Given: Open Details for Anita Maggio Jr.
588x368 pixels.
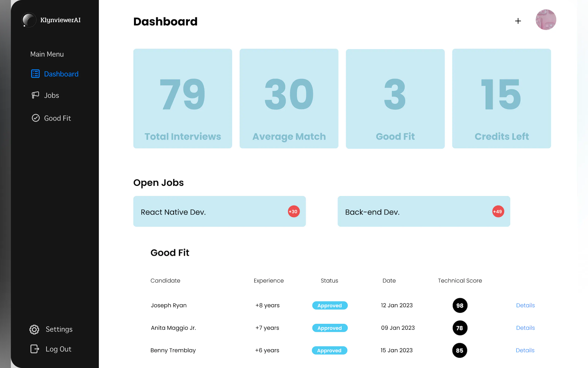Looking at the screenshot, I should pos(525,328).
